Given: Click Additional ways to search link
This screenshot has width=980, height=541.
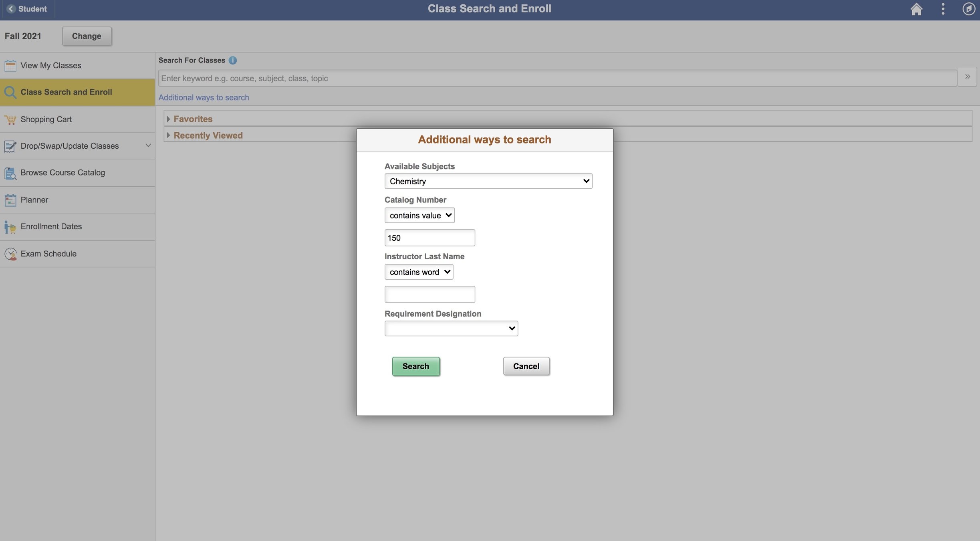Looking at the screenshot, I should coord(204,97).
